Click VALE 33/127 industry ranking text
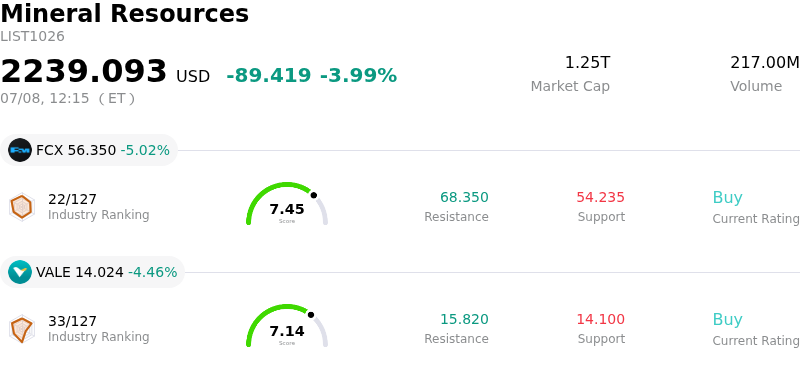This screenshot has width=800, height=366. click(x=72, y=321)
